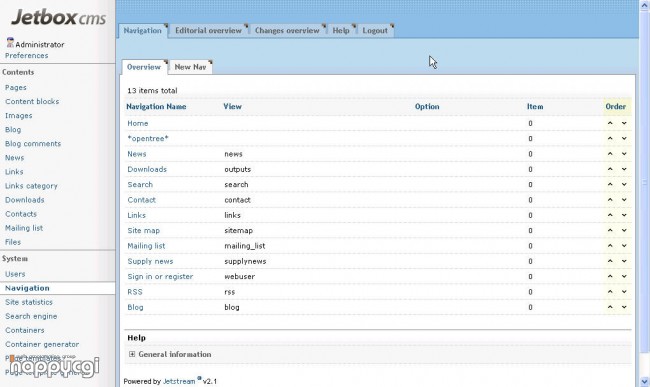Switch to the New Nav tab
The width and height of the screenshot is (650, 387).
tap(190, 67)
